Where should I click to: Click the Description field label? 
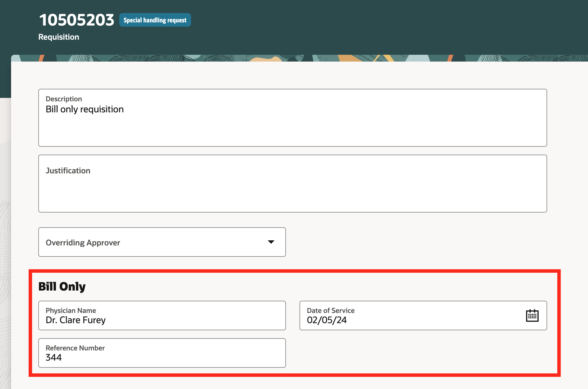(64, 99)
